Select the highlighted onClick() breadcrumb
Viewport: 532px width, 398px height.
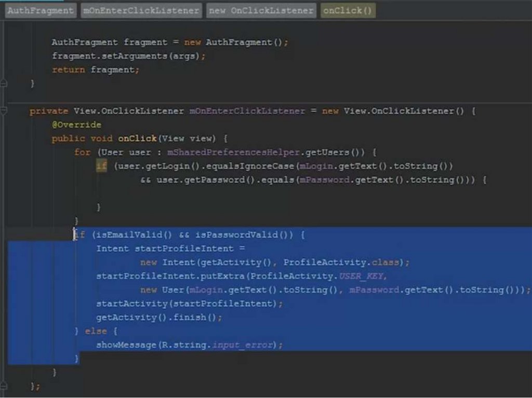(x=348, y=11)
